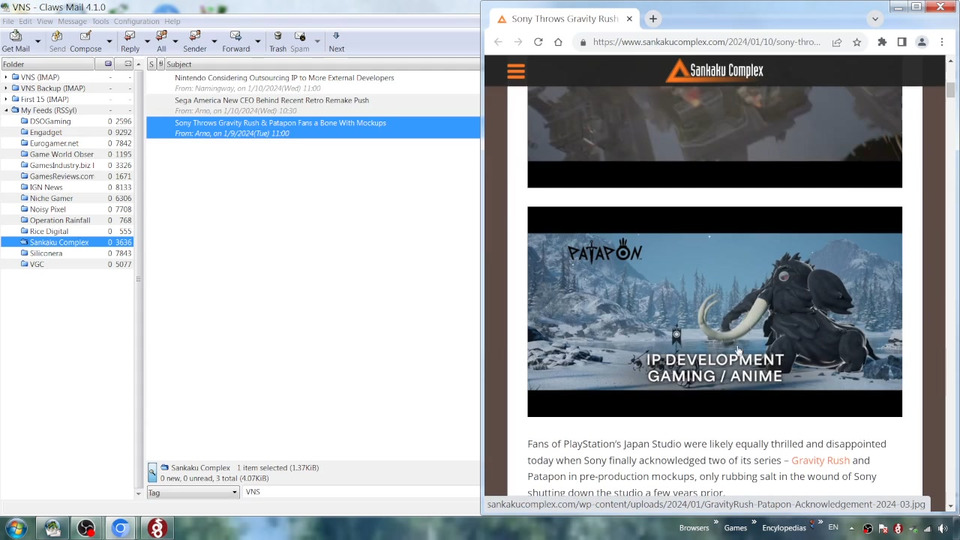The image size is (960, 540).
Task: Click Reply to Sender icon
Action: point(195,41)
